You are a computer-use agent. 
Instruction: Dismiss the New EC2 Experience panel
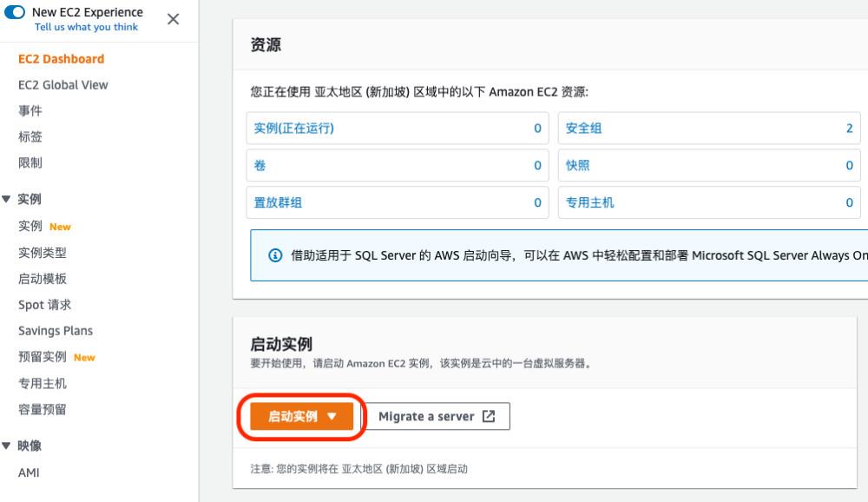(x=174, y=19)
